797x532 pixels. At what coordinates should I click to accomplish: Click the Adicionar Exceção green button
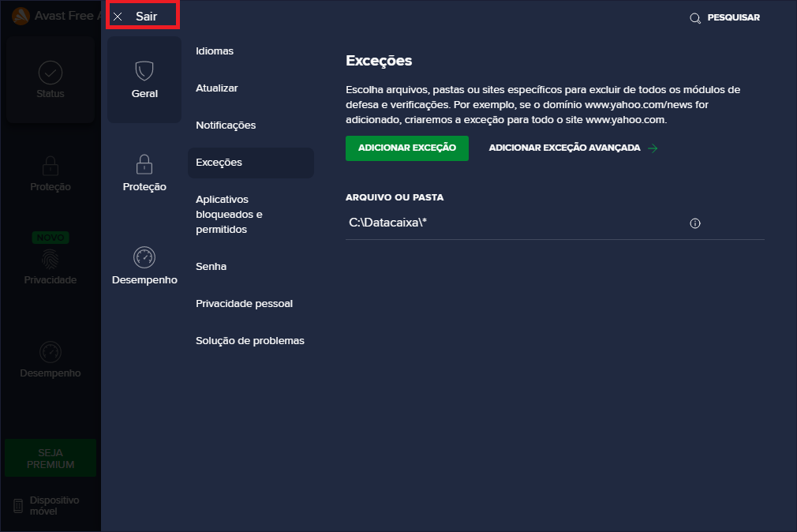[x=407, y=148]
